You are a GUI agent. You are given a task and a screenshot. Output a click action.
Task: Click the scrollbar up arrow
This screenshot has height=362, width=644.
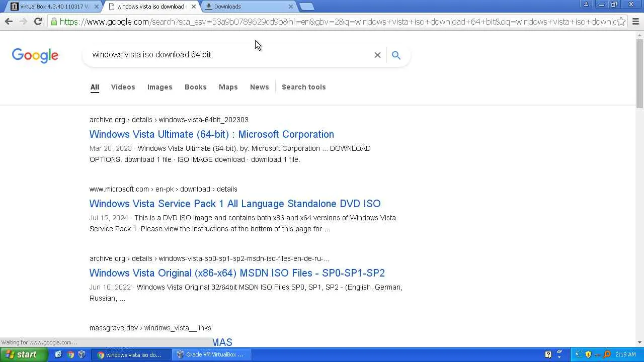pos(640,34)
